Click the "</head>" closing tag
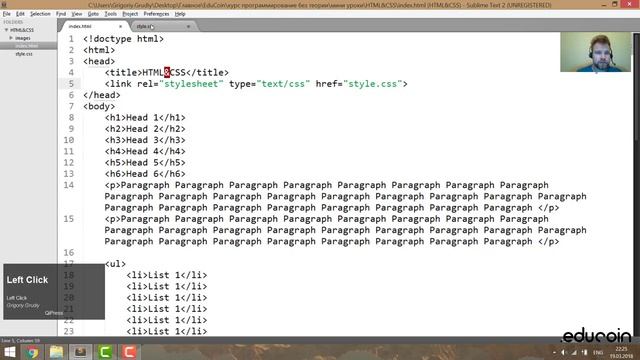 (102, 95)
